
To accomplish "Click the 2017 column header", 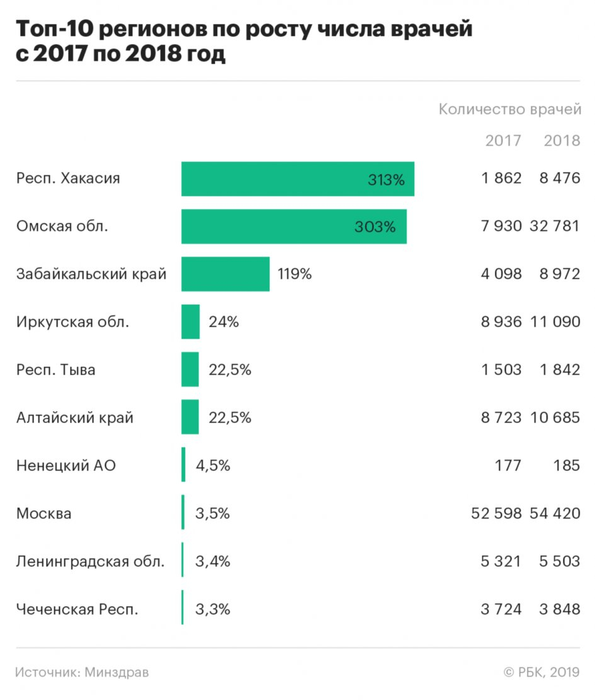I will tap(503, 140).
